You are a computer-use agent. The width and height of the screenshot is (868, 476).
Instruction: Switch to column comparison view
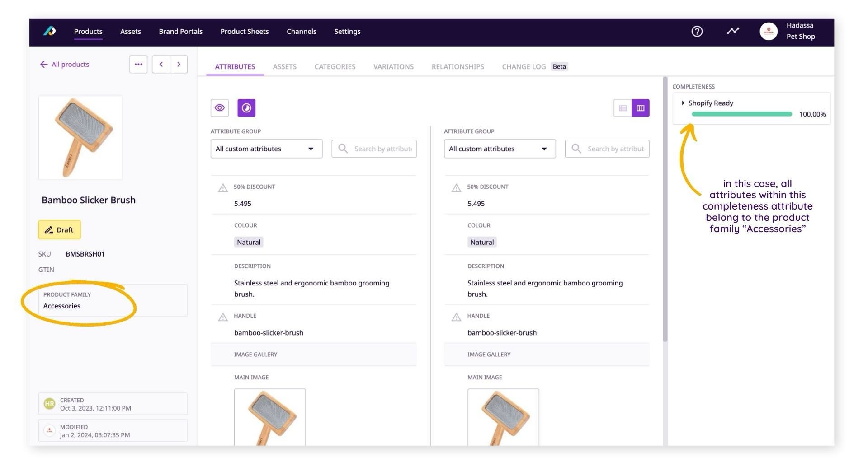pyautogui.click(x=640, y=108)
